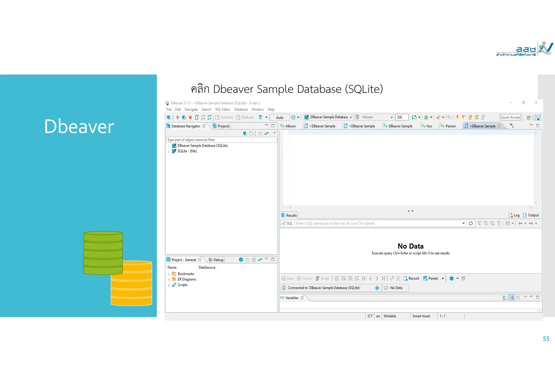The height and width of the screenshot is (392, 555).
Task: Click the blue configuration gear in results toolbar
Action: pos(451,278)
